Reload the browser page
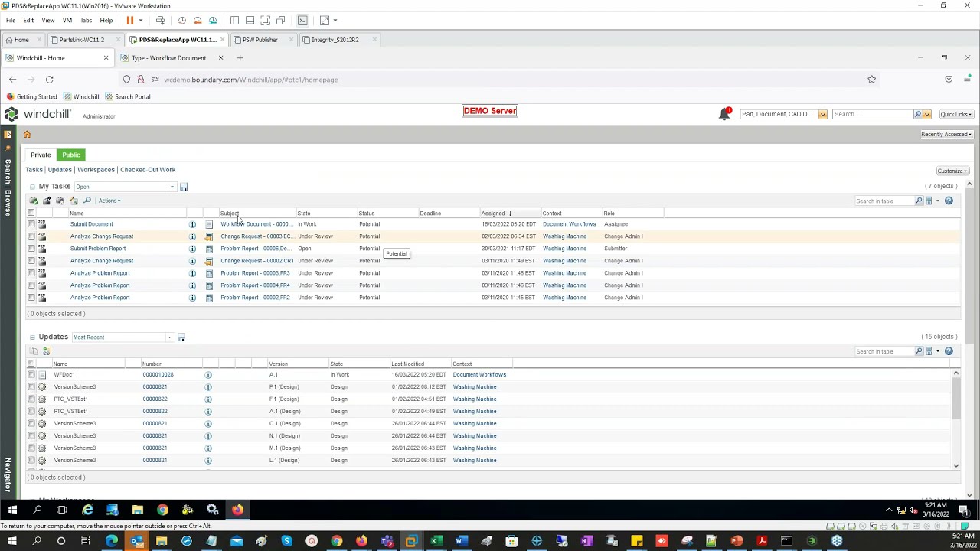980x551 pixels. [49, 80]
